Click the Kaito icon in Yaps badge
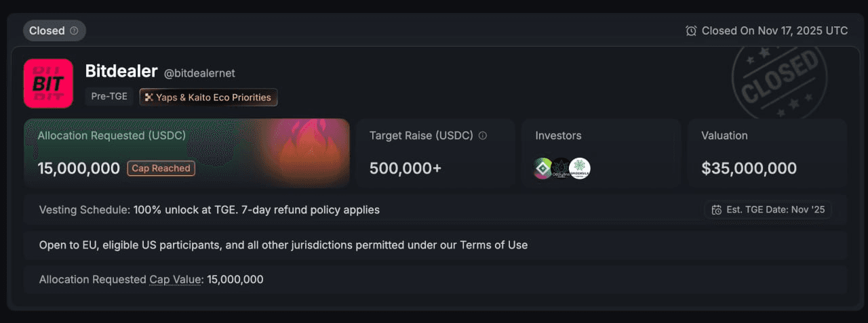Viewport: 868px width, 323px height. (149, 98)
